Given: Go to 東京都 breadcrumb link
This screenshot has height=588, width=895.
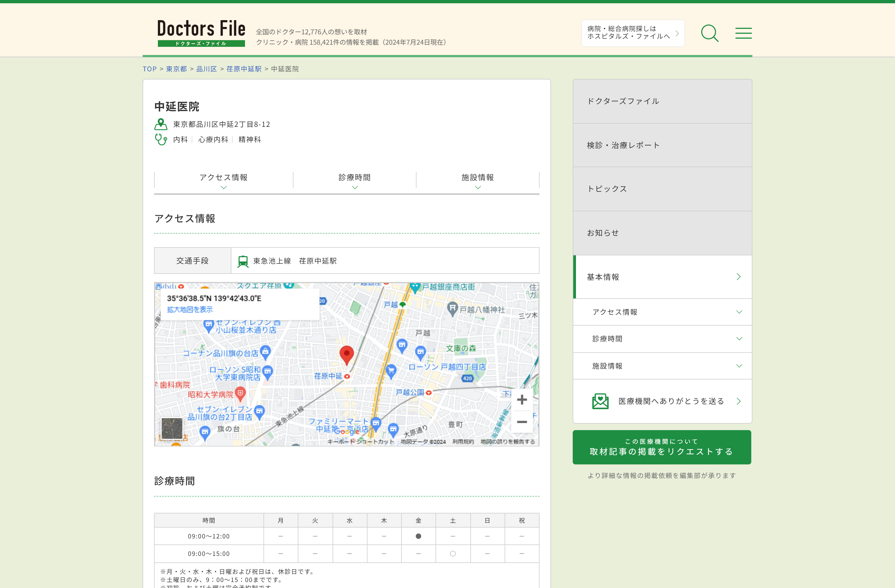Looking at the screenshot, I should coord(176,69).
